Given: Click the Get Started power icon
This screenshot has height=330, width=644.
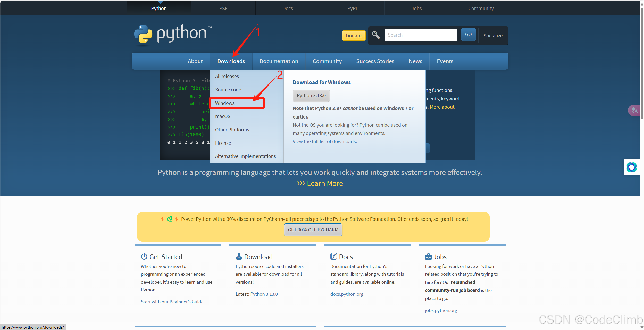Looking at the screenshot, I should click(x=144, y=256).
